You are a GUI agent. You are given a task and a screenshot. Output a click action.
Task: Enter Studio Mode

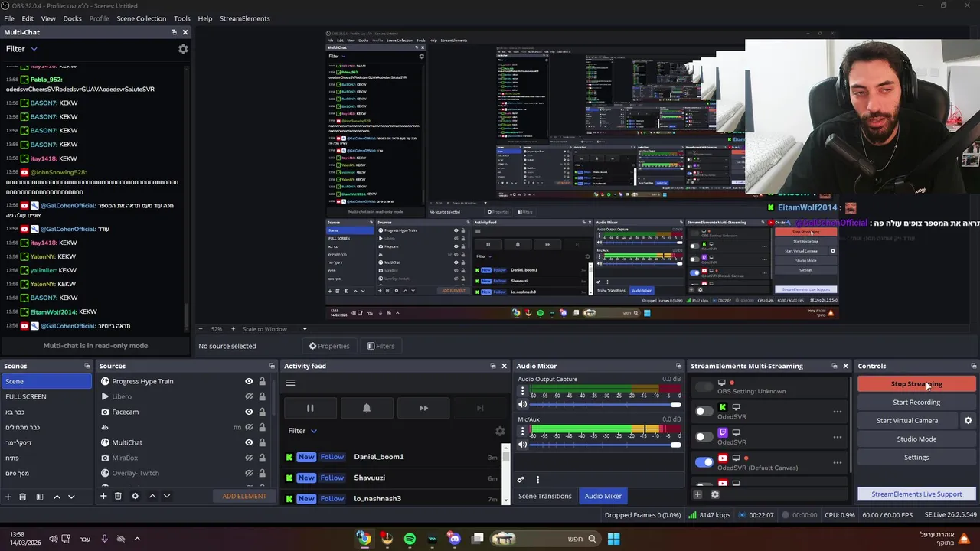coord(916,439)
